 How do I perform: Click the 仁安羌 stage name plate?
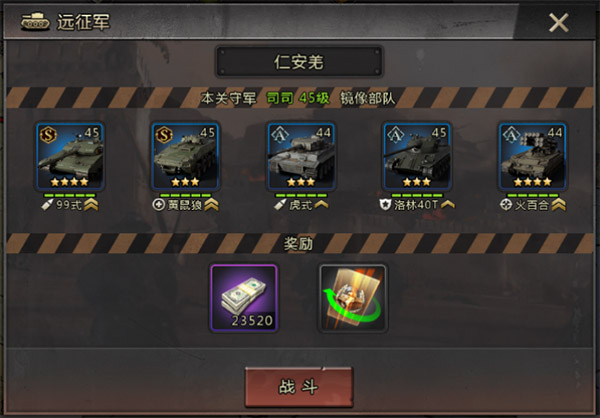click(299, 62)
